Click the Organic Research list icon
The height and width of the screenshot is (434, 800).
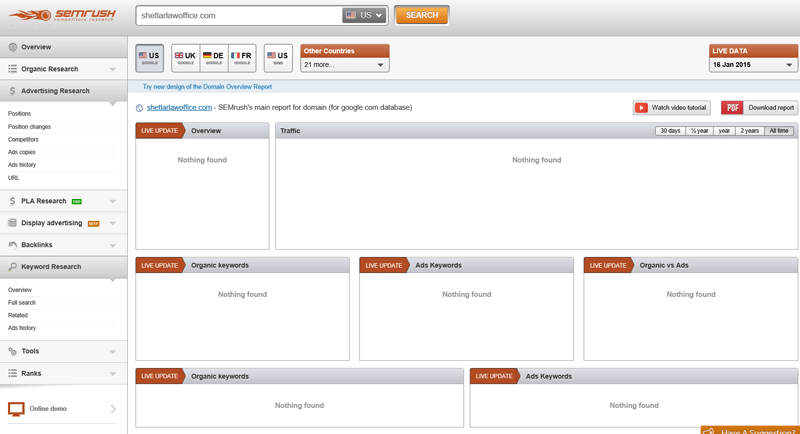point(12,69)
